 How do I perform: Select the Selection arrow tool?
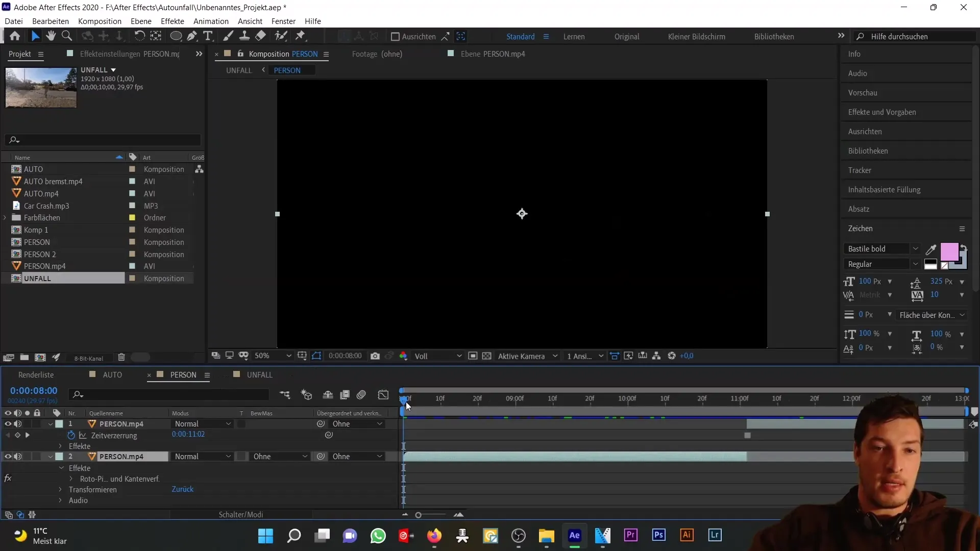35,36
